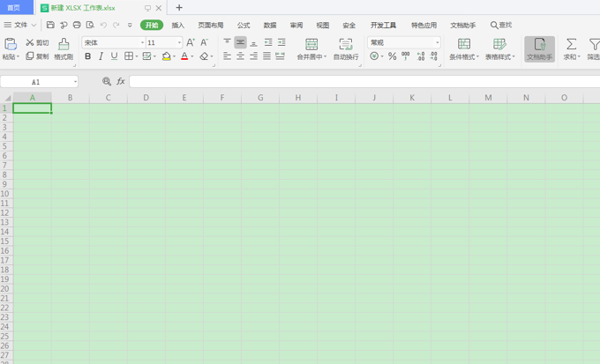Toggle Italic formatting

[x=101, y=56]
